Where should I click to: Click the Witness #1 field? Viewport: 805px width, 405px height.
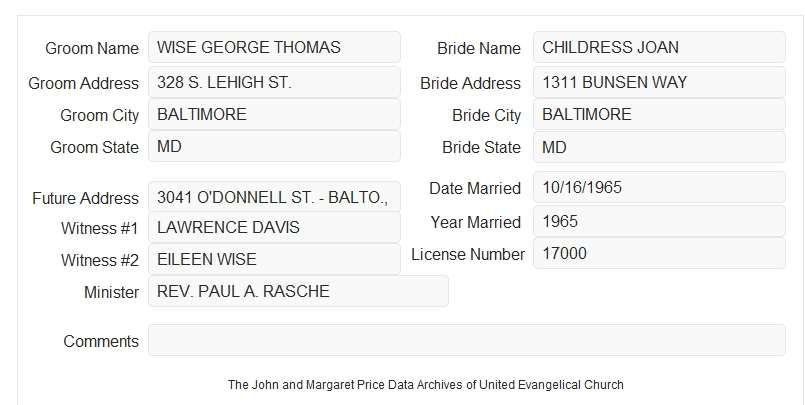[x=274, y=227]
